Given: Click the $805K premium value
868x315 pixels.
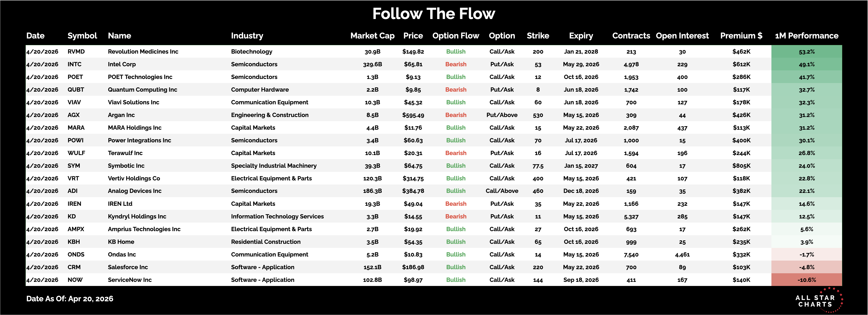Looking at the screenshot, I should [741, 166].
